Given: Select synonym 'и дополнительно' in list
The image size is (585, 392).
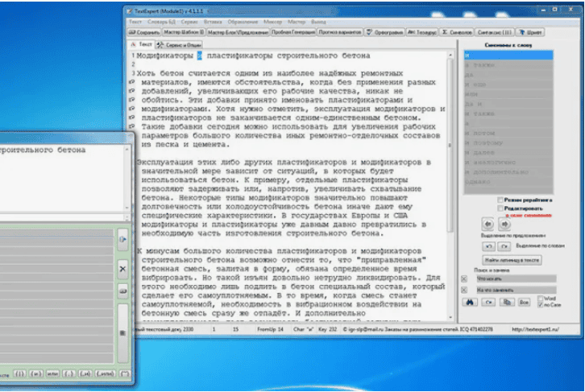Looking at the screenshot, I should [508, 171].
